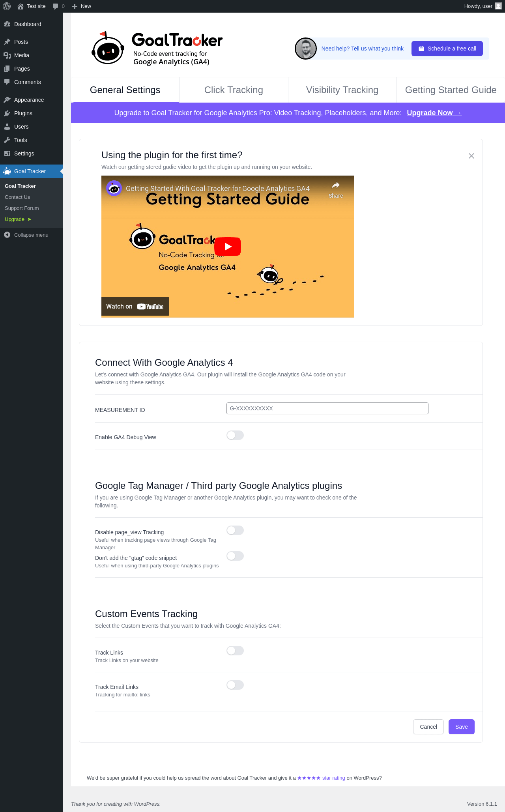Click the Dashboard gauge icon
Viewport: 505px width, 812px height.
pyautogui.click(x=7, y=24)
